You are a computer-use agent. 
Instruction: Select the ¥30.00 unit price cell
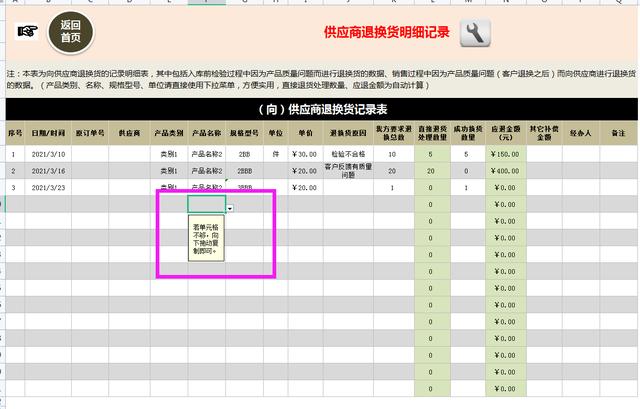[x=306, y=154]
